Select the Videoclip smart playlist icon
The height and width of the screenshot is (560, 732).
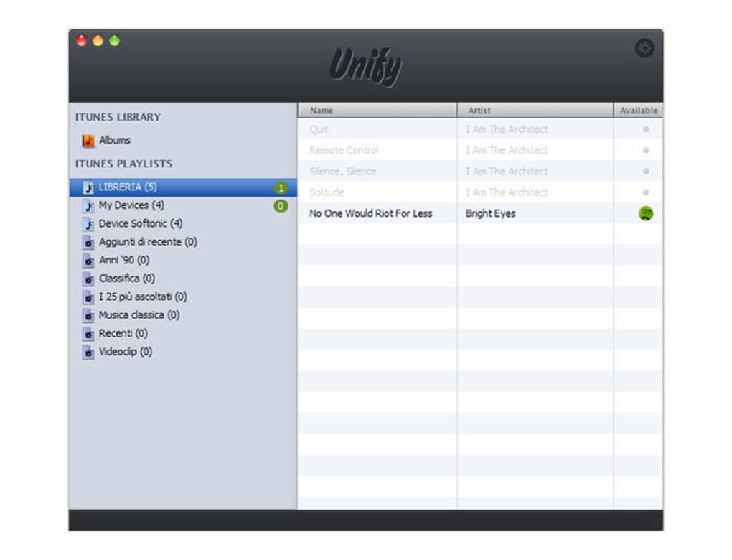[90, 352]
